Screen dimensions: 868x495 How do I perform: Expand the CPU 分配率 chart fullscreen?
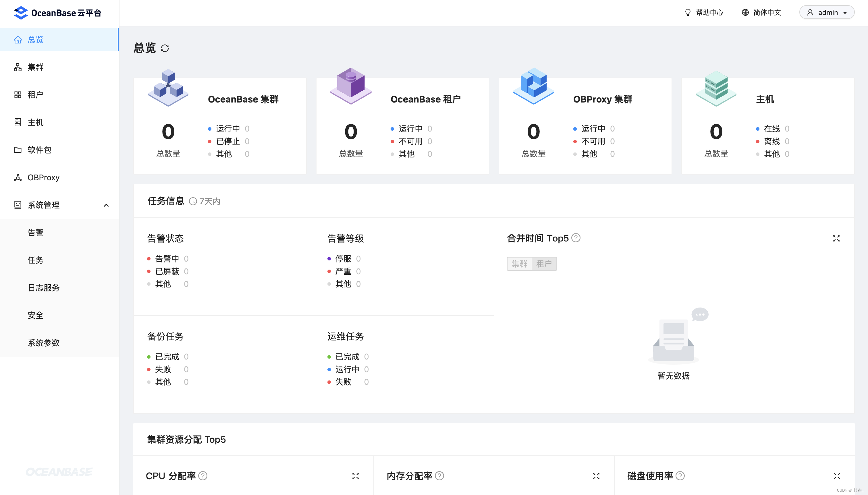[x=355, y=476]
